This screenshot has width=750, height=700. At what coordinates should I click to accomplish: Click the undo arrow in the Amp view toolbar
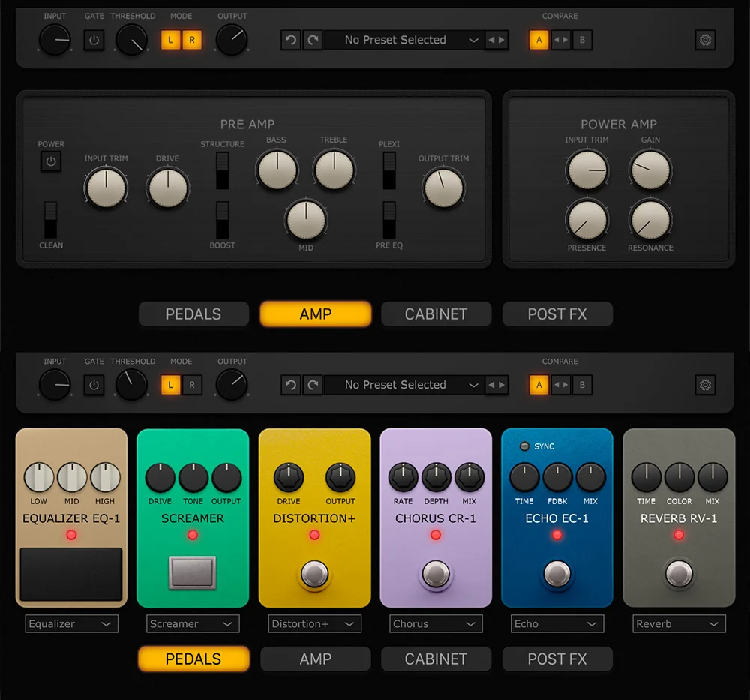point(291,40)
